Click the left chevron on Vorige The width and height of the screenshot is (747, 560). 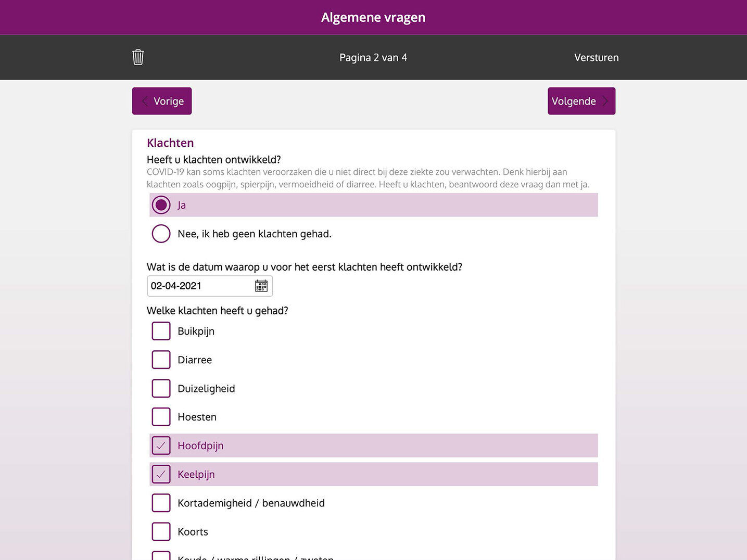coord(145,101)
